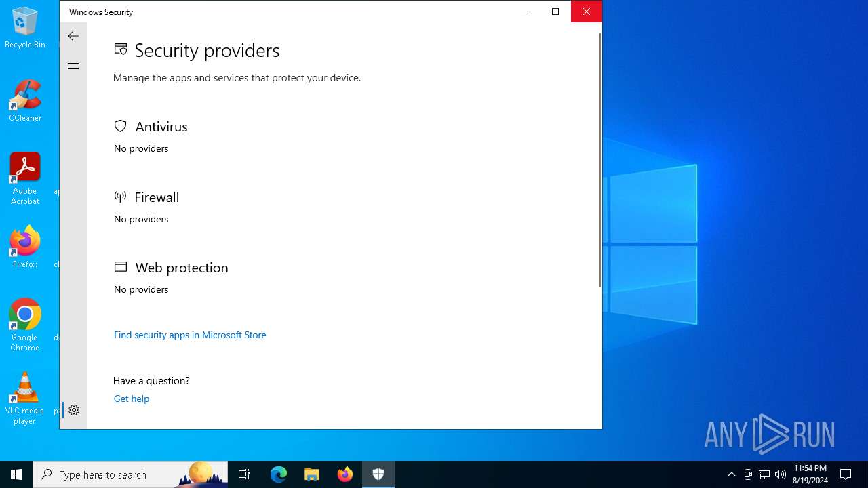Click the Web protection window icon
Screen dimensions: 868x488
[121, 267]
